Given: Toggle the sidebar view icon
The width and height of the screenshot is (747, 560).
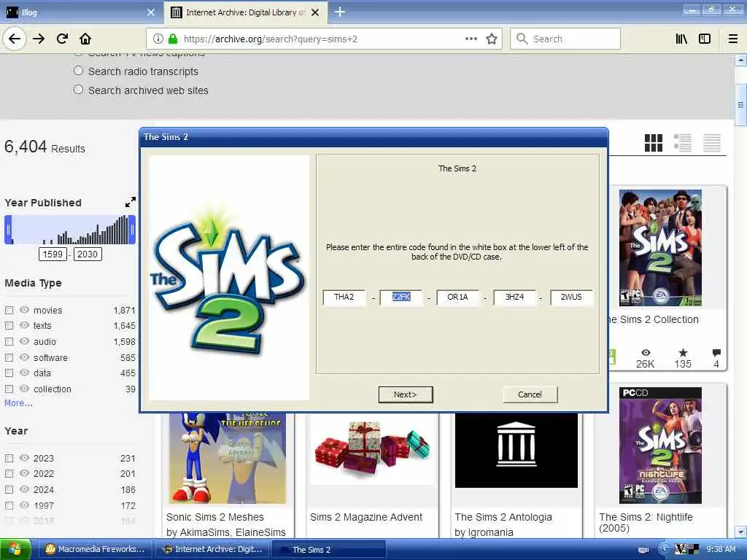Looking at the screenshot, I should pyautogui.click(x=705, y=39).
